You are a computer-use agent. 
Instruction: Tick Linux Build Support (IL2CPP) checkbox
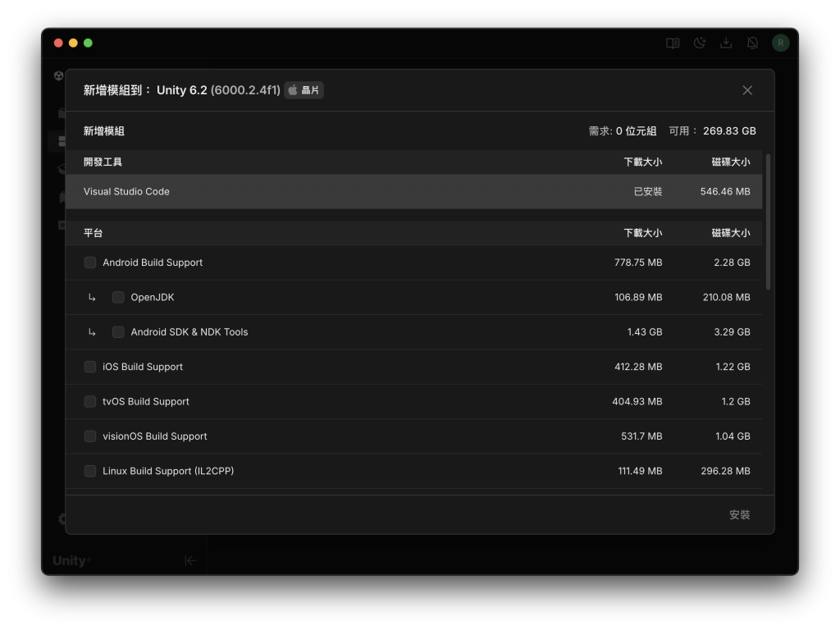(90, 471)
